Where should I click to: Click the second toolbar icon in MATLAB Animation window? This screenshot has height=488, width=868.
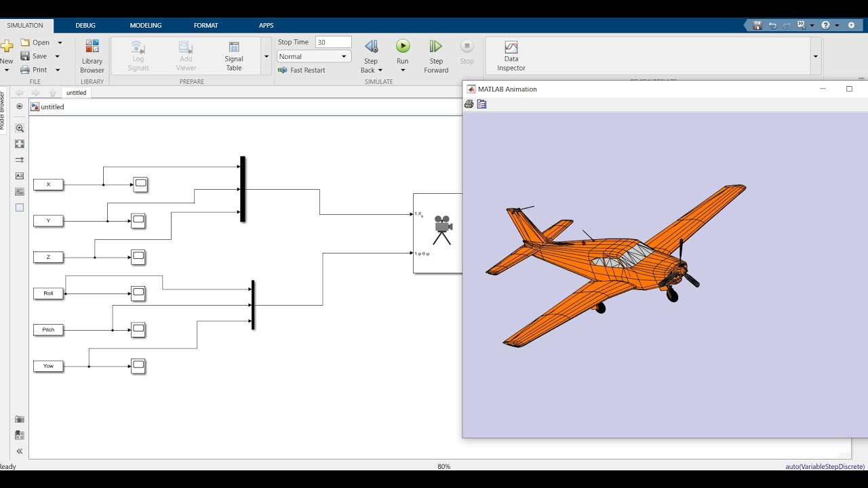click(x=481, y=104)
